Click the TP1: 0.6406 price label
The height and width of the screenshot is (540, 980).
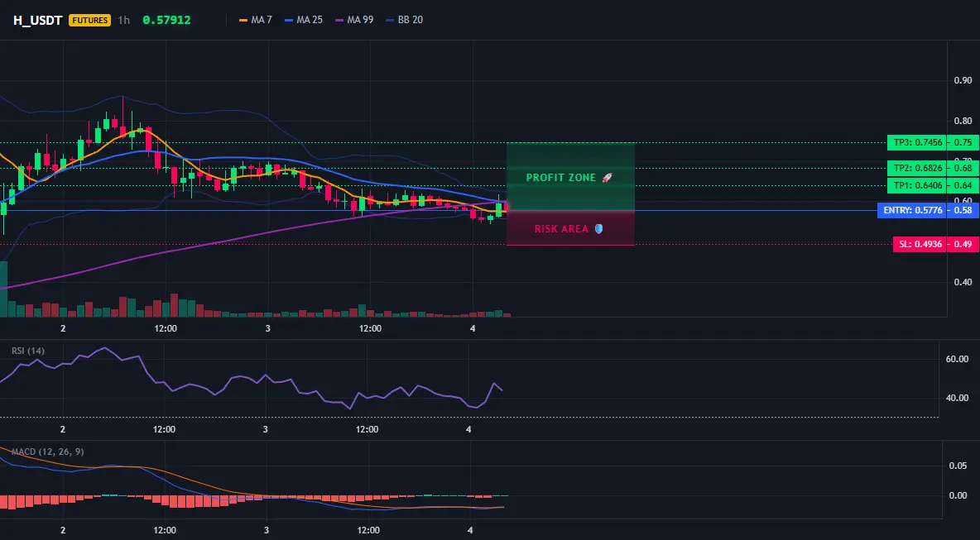click(917, 185)
